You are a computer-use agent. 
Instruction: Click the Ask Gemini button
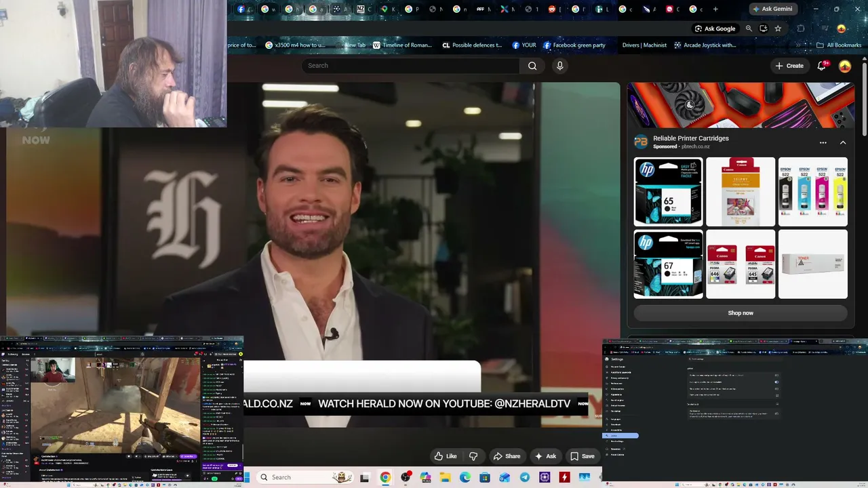(x=772, y=9)
